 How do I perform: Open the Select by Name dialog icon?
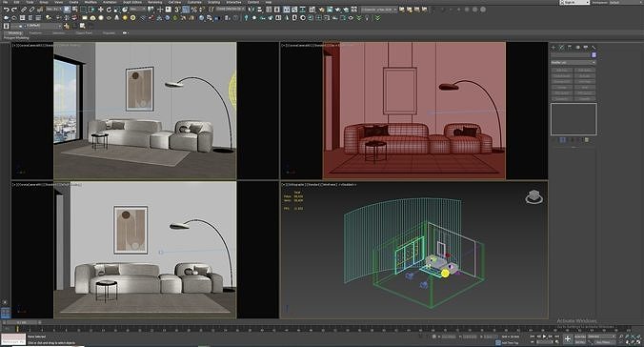pos(75,9)
